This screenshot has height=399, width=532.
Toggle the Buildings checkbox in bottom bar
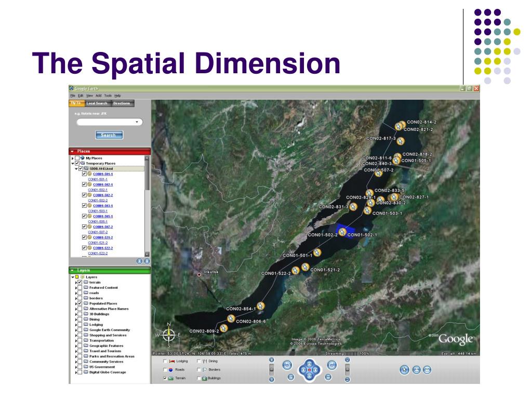199,378
